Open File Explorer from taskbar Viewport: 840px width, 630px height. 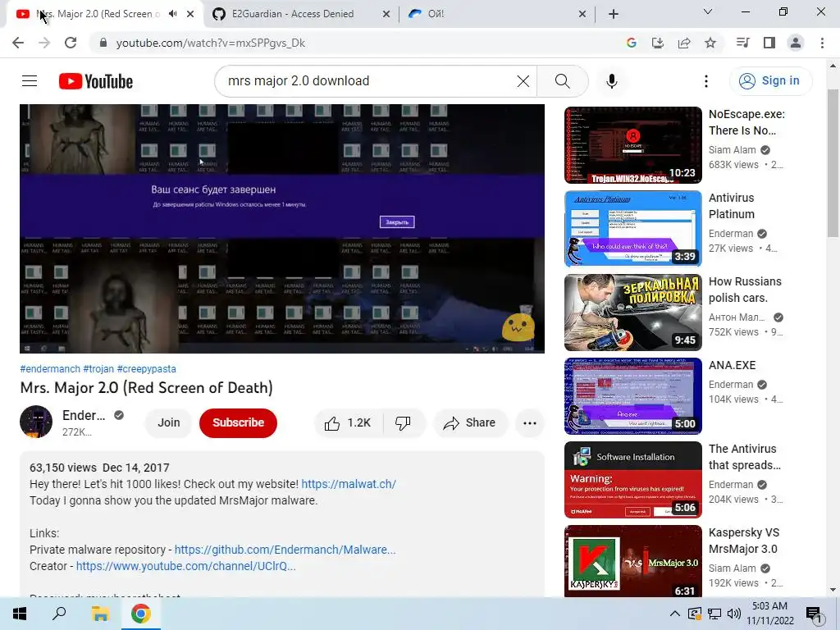(x=100, y=614)
